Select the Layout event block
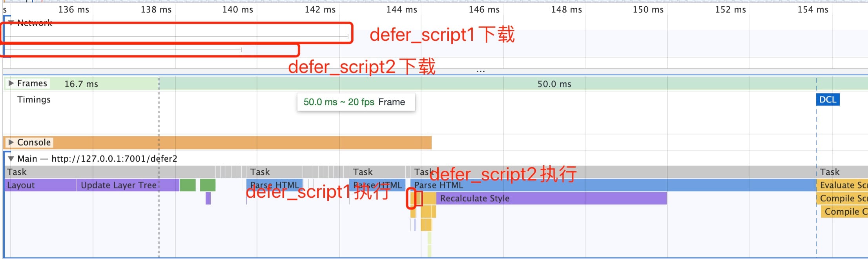Image resolution: width=868 pixels, height=259 pixels. [x=39, y=185]
